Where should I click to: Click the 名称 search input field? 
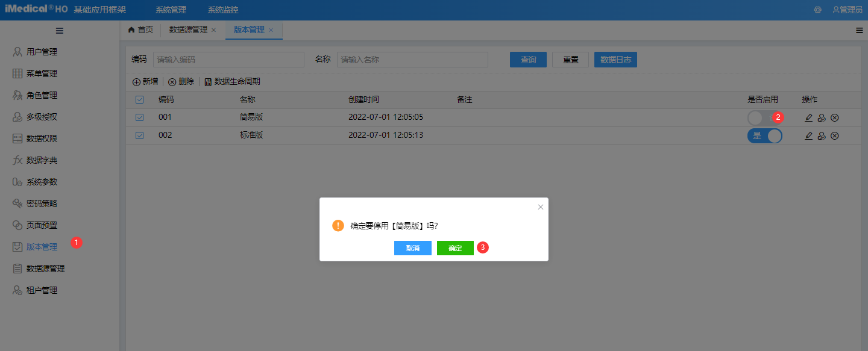pos(412,60)
